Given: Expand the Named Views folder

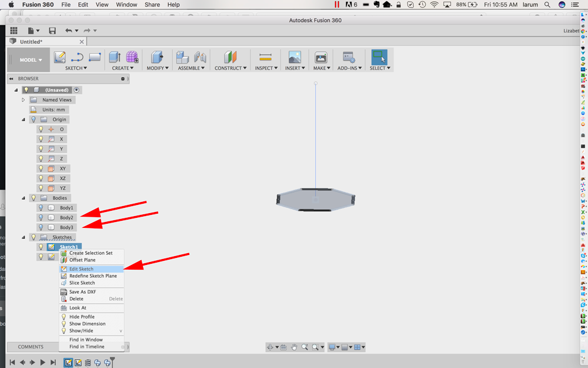Looking at the screenshot, I should (x=24, y=100).
